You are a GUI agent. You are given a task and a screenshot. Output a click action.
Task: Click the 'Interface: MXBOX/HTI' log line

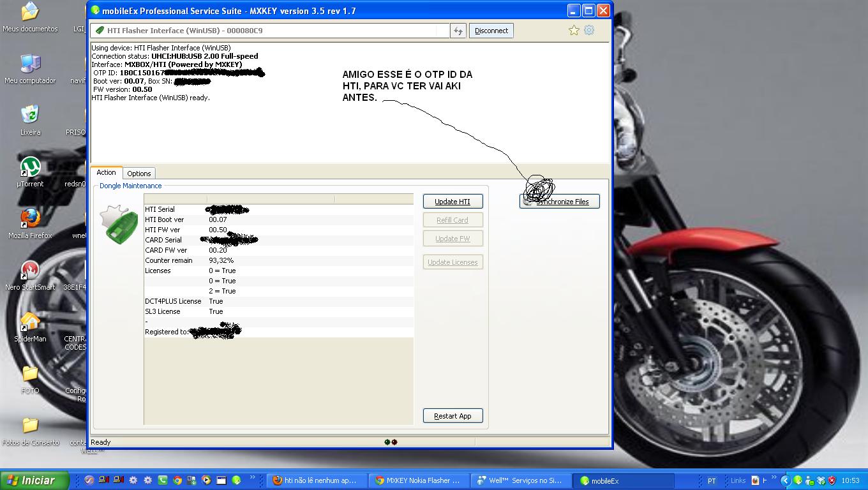coord(167,64)
